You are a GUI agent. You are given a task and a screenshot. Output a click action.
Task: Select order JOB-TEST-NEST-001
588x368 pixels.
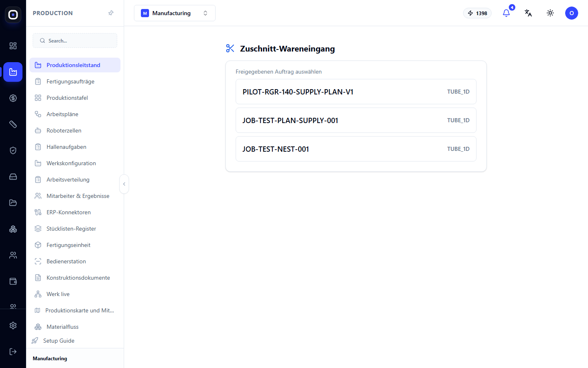(356, 149)
